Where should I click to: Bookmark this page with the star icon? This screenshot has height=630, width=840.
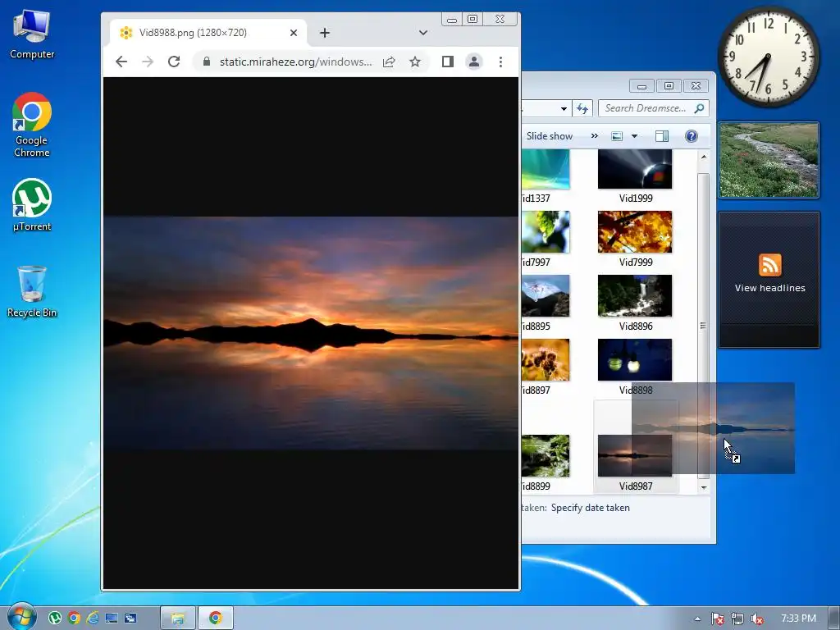tap(415, 62)
